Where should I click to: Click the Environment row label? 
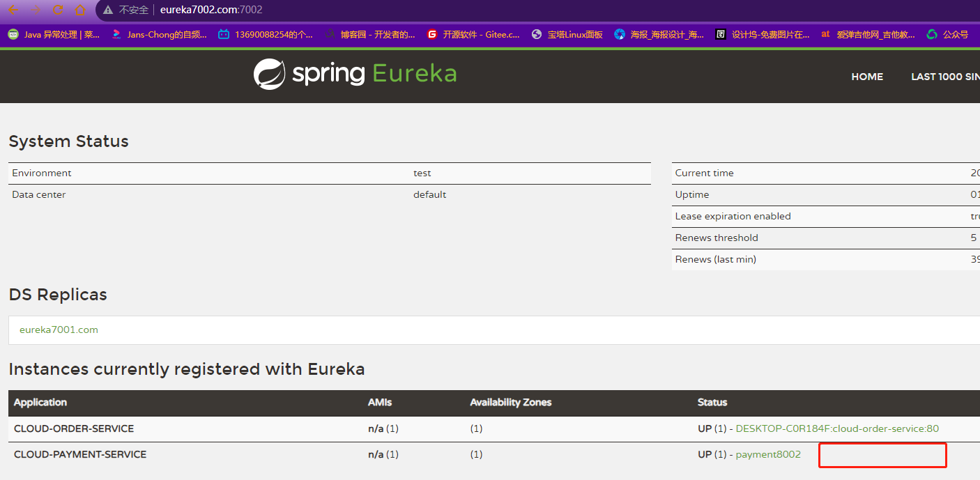click(x=42, y=173)
